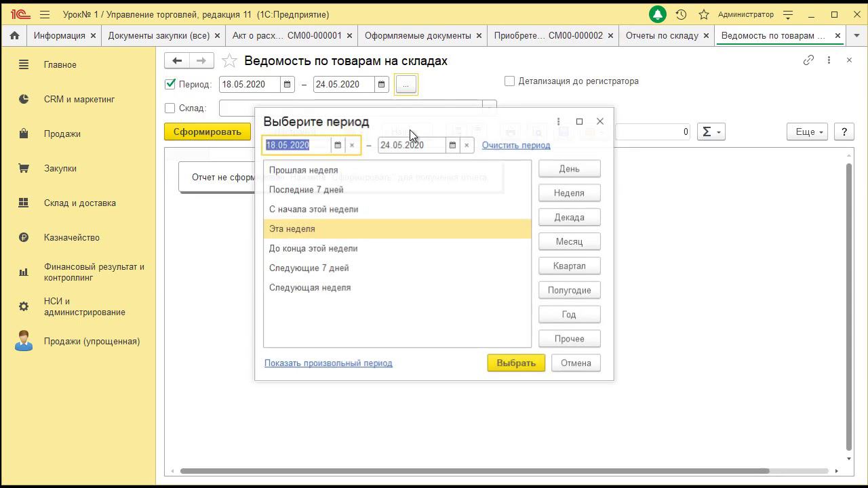
Task: Uncheck the Период checkbox
Action: [x=170, y=85]
